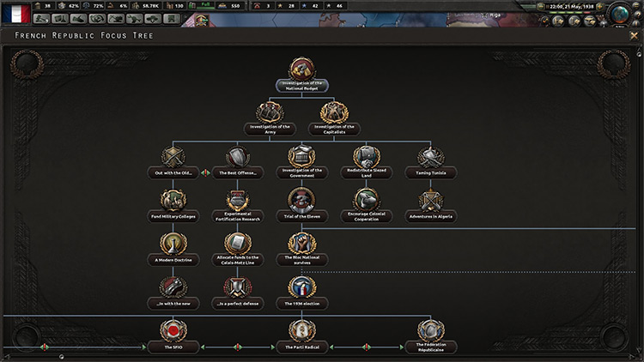Open the Construction crane button
The image size is (644, 362).
point(116,19)
